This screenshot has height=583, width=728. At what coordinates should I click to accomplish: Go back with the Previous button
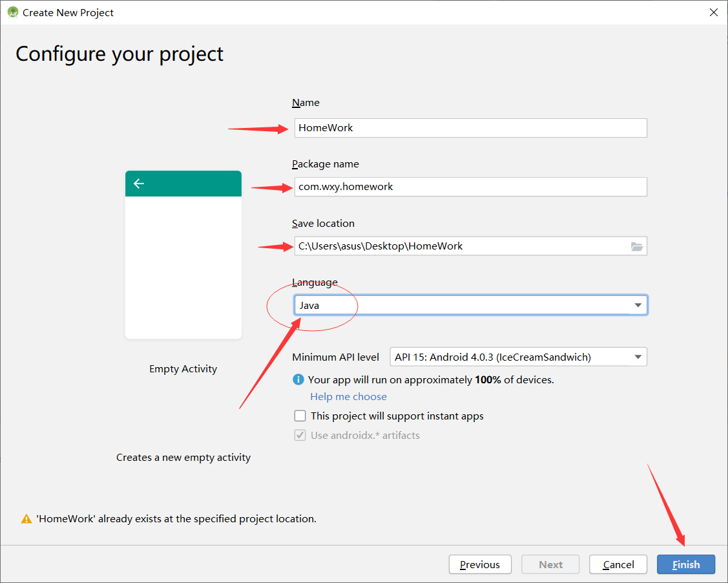point(480,564)
